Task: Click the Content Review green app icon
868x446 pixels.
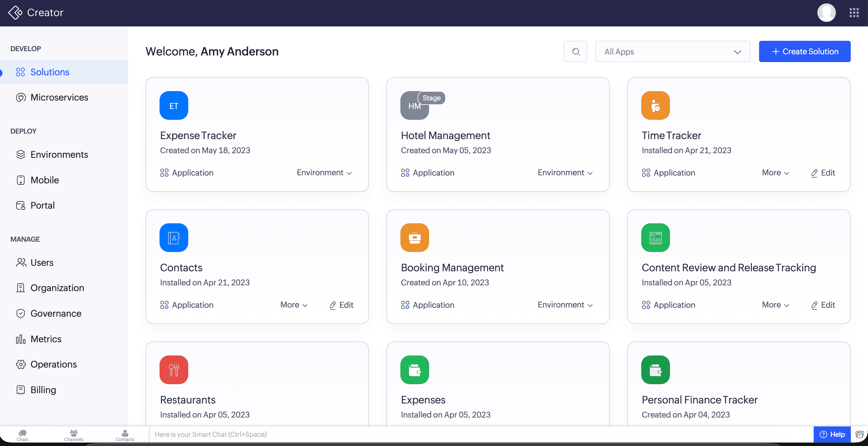Action: tap(655, 237)
